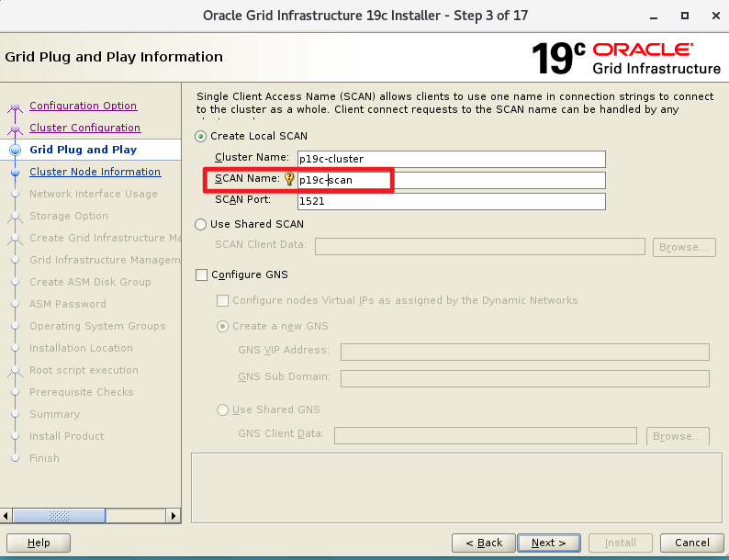Select the Create Local SCAN radio button
The height and width of the screenshot is (560, 729).
point(200,136)
